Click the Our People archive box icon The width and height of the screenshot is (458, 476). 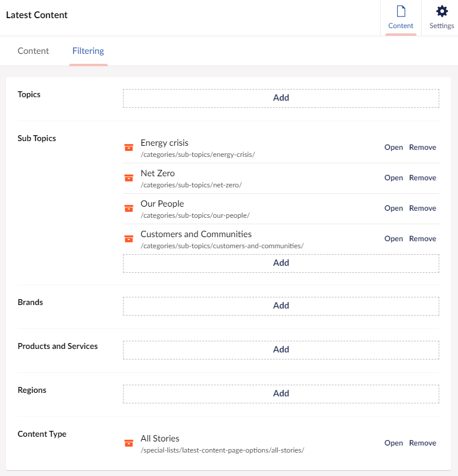(129, 208)
